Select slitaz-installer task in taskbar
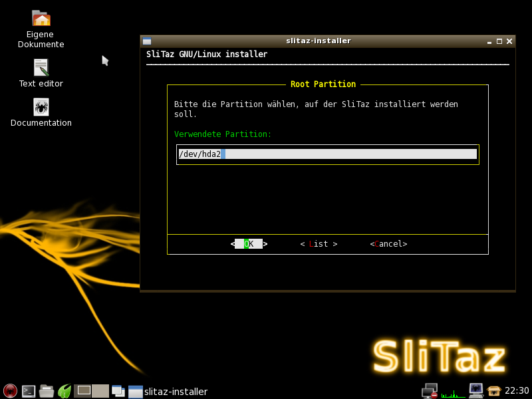Screen dimensions: 532x399 tap(168, 392)
